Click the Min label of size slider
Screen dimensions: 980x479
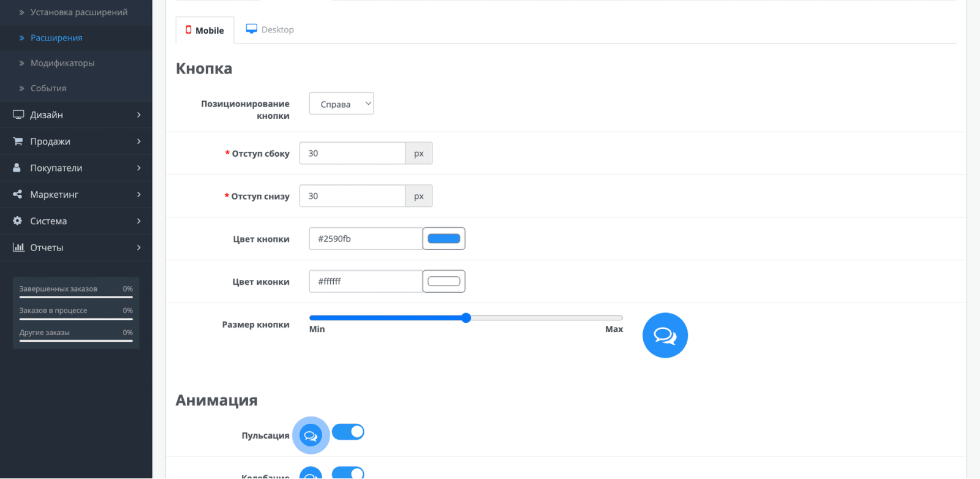317,329
